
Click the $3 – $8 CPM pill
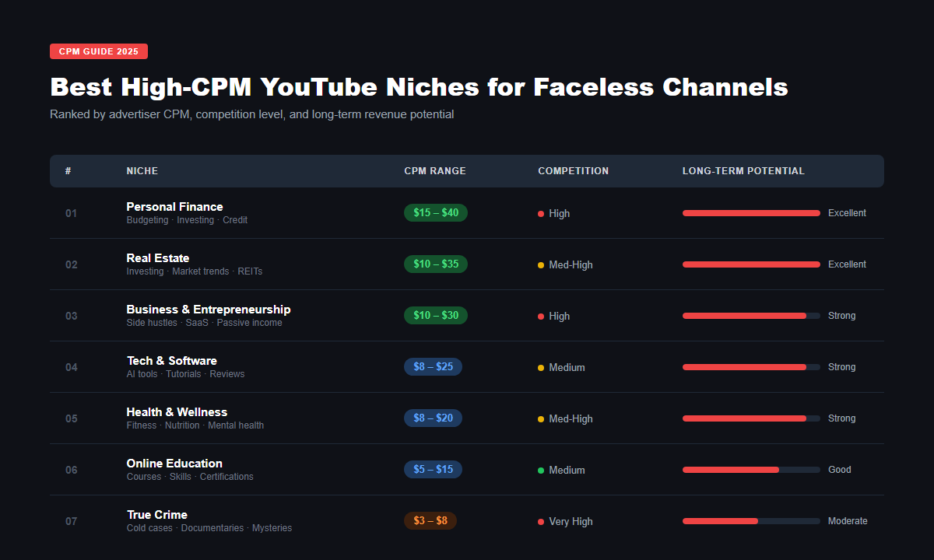(x=430, y=521)
